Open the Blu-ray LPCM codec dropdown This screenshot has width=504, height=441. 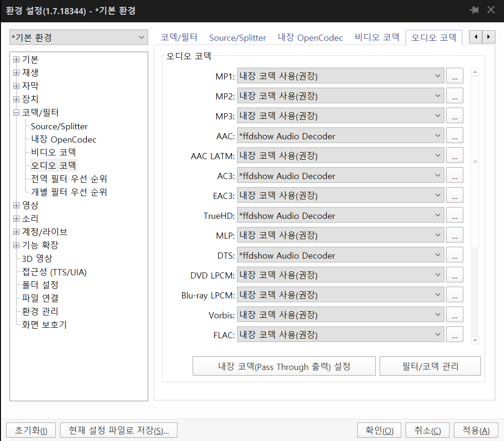coord(341,295)
